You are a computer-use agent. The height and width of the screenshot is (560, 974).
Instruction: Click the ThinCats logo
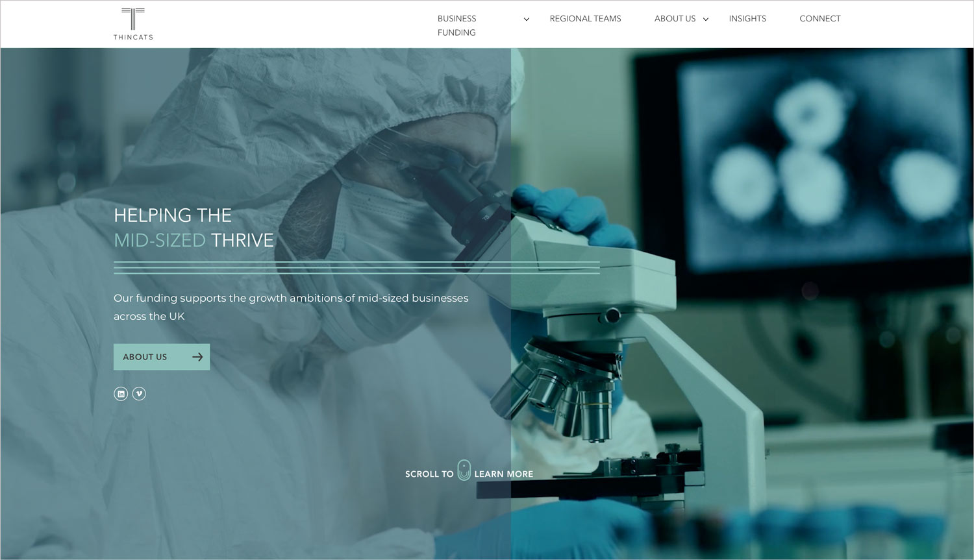coord(133,24)
